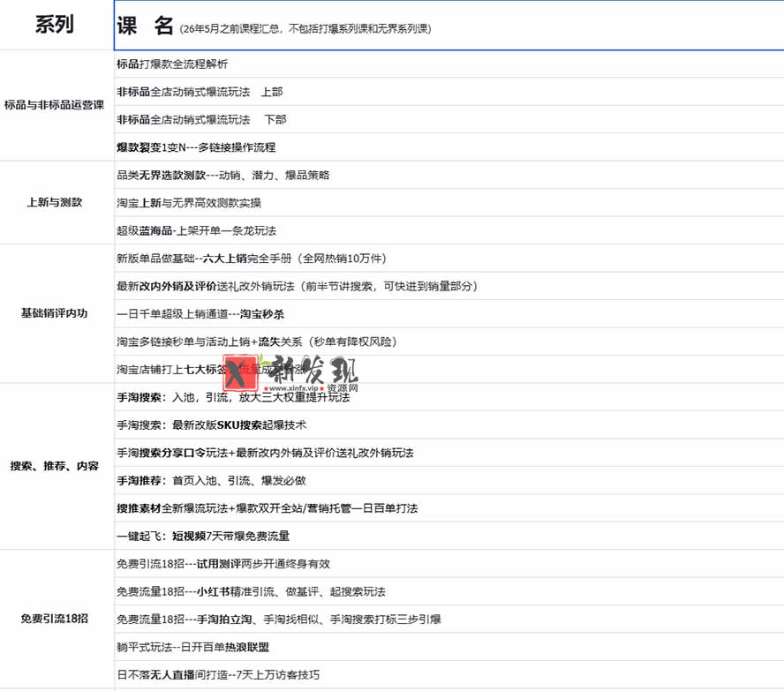Select 淘宝店铺打上七大标签 cell
Image resolution: width=784 pixels, height=691 pixels.
(449, 369)
